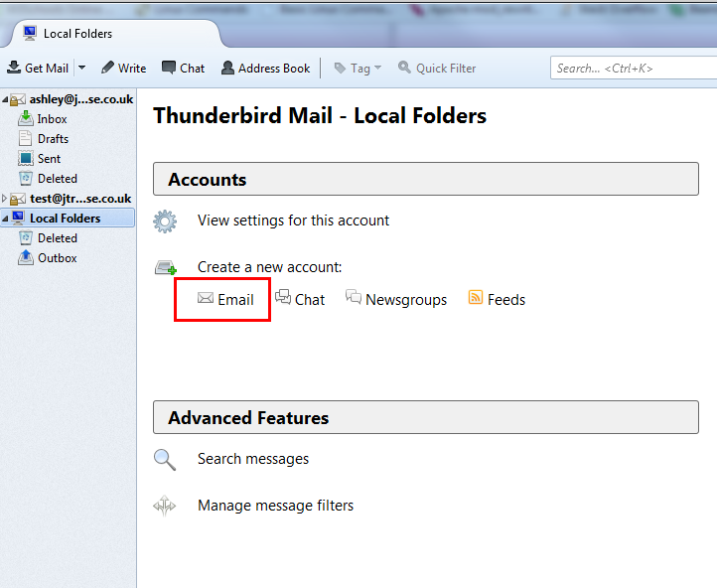
Task: Open Search messages
Action: click(x=253, y=459)
